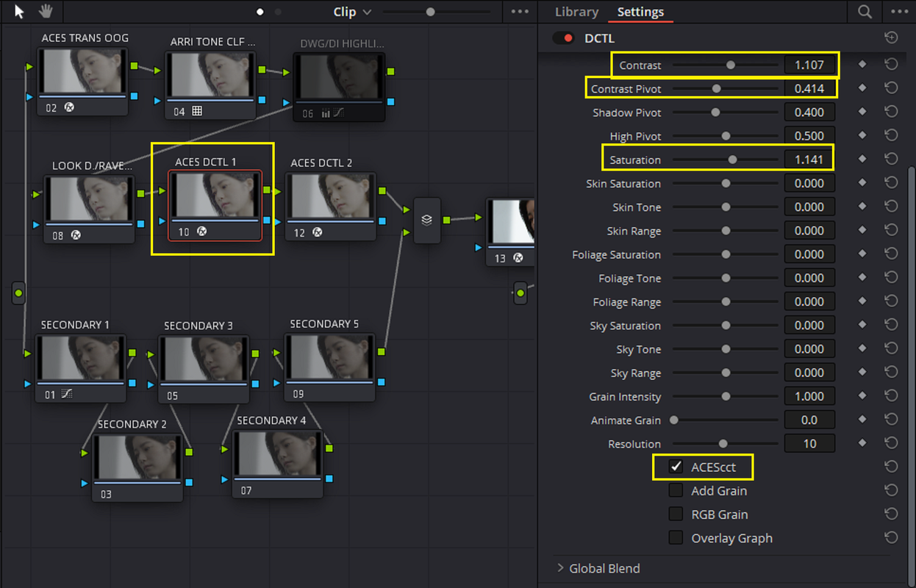Select the SECONDARY 1 node

81,368
